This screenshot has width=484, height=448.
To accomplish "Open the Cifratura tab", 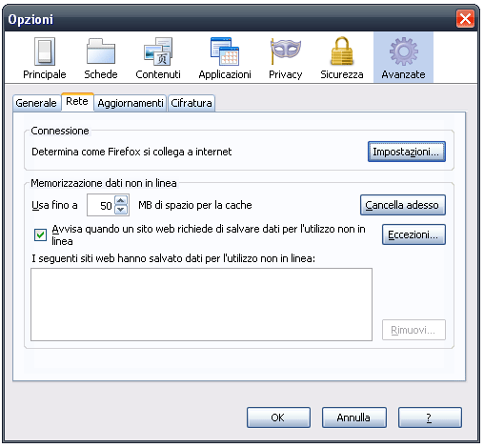I will point(192,103).
